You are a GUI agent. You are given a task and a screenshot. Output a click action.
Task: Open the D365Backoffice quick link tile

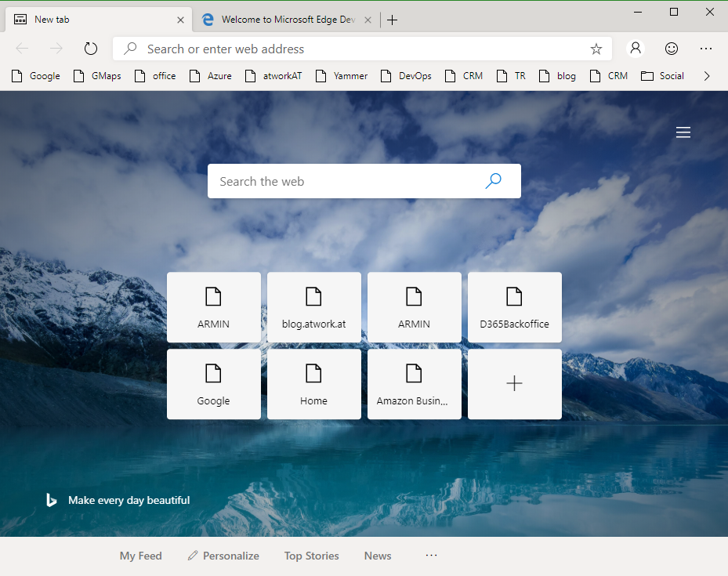(x=514, y=307)
